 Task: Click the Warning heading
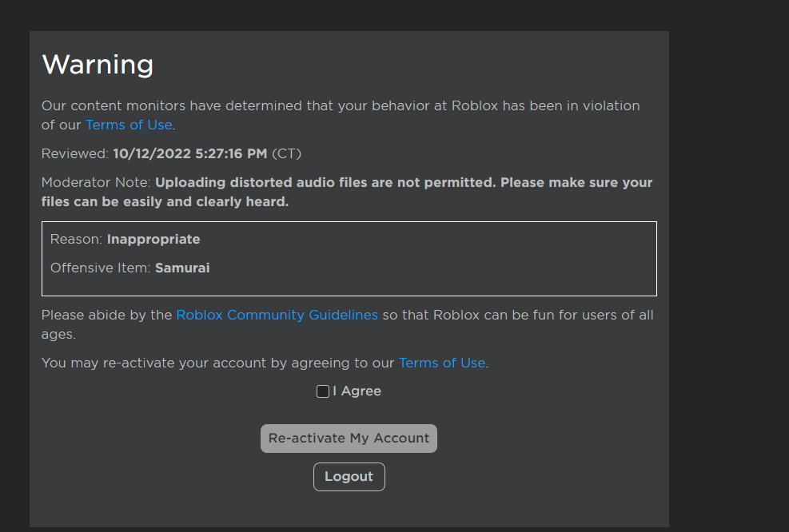point(98,65)
